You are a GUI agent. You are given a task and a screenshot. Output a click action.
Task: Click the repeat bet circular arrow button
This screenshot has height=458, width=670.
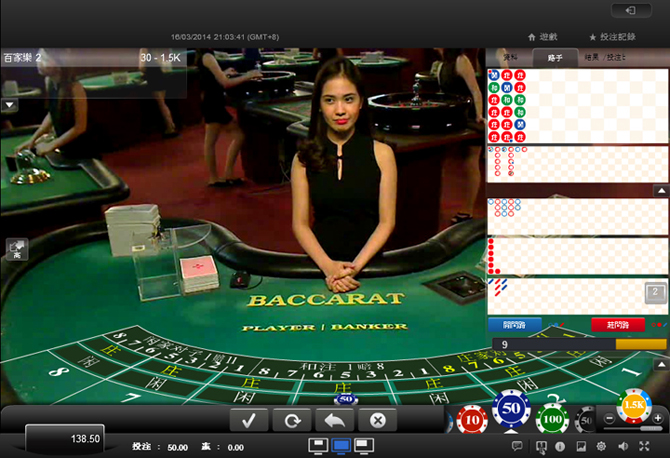[292, 420]
